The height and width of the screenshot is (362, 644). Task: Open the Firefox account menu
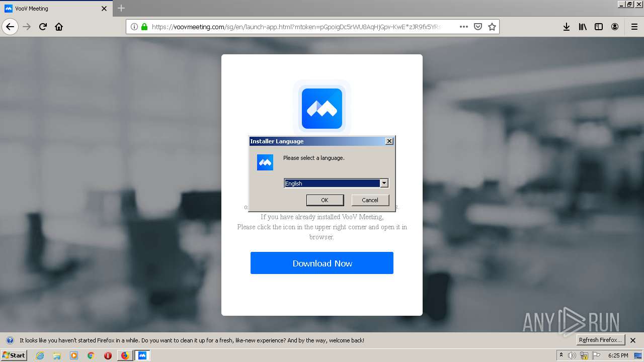(x=615, y=27)
